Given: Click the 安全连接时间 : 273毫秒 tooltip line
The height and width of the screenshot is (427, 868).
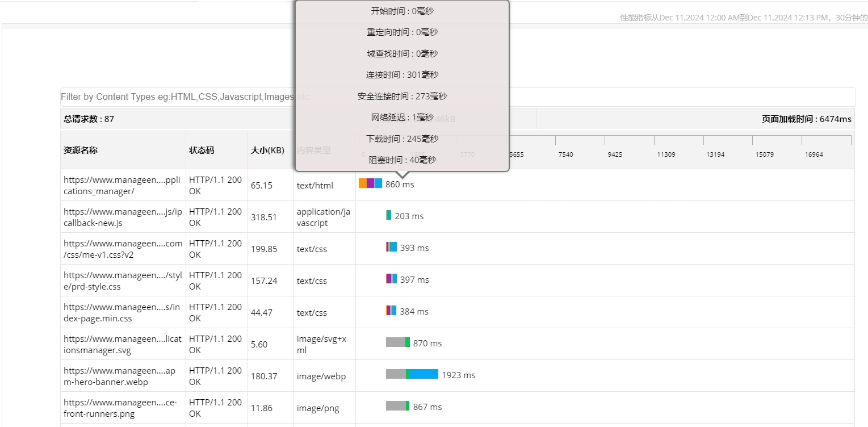Looking at the screenshot, I should 402,96.
